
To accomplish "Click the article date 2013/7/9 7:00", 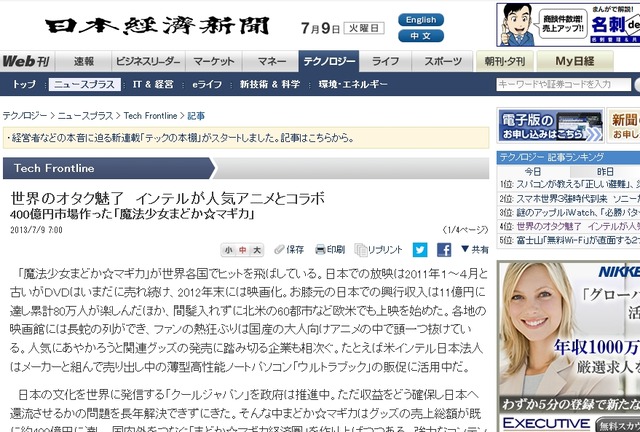I will click(36, 230).
